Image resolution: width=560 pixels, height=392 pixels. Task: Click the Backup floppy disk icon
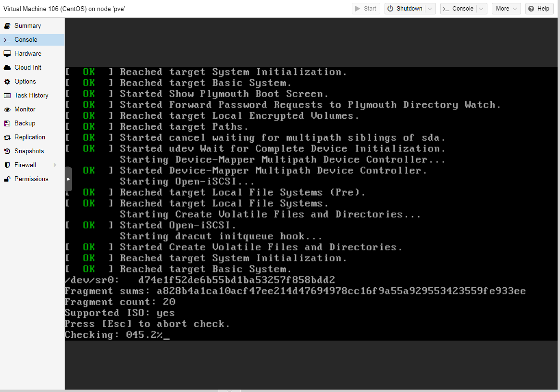[x=7, y=123]
